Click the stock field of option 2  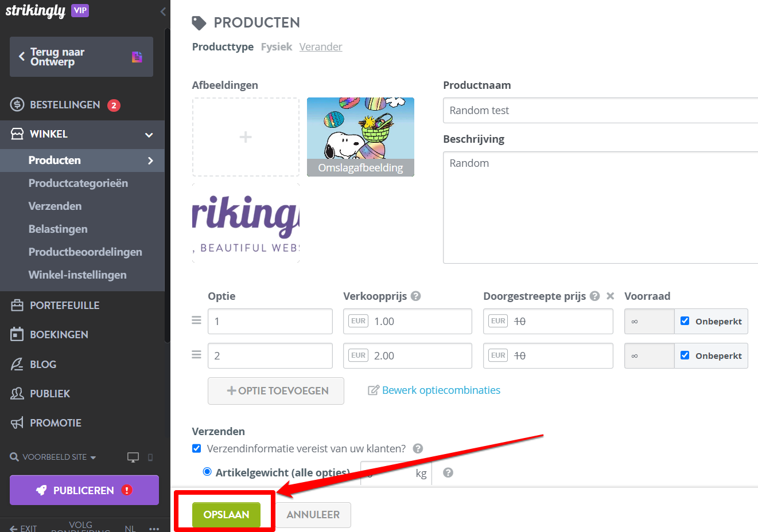pos(650,356)
